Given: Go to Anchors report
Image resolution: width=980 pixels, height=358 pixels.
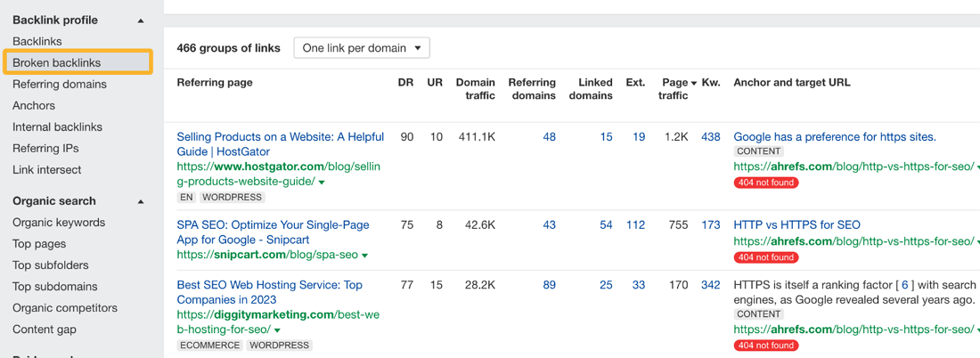Looking at the screenshot, I should (34, 106).
